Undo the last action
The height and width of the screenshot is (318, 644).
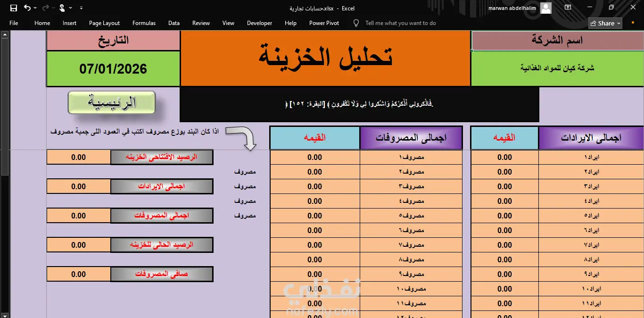pos(27,8)
